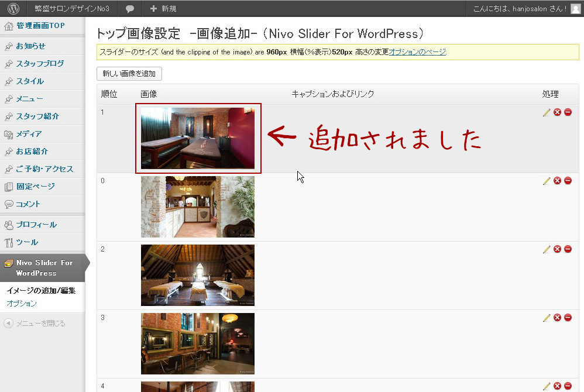The width and height of the screenshot is (584, 392).
Task: Open the オプションのページ link
Action: coord(417,52)
